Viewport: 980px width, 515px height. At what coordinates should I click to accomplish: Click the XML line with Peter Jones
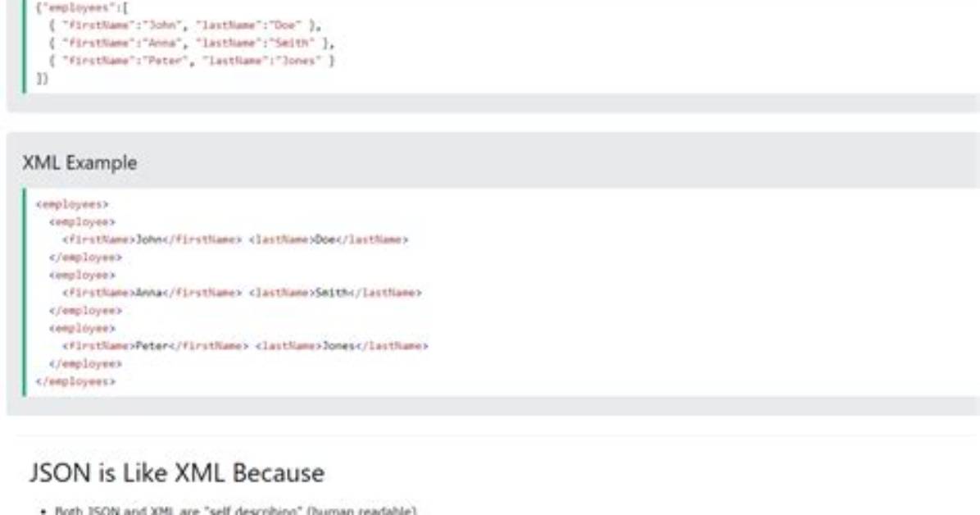click(x=245, y=346)
